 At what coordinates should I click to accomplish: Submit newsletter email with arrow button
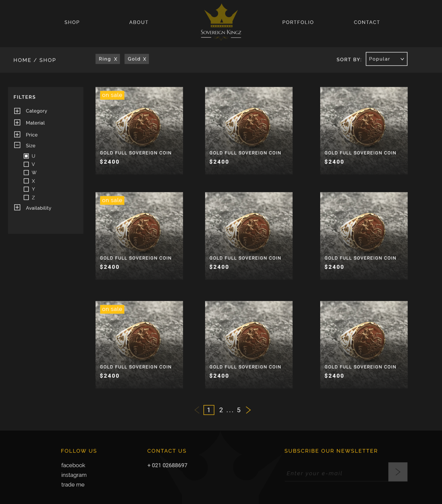coord(398,472)
